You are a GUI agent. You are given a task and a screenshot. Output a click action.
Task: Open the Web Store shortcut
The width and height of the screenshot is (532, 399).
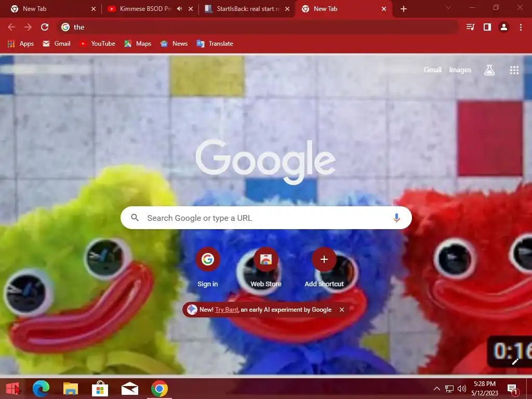pos(266,268)
